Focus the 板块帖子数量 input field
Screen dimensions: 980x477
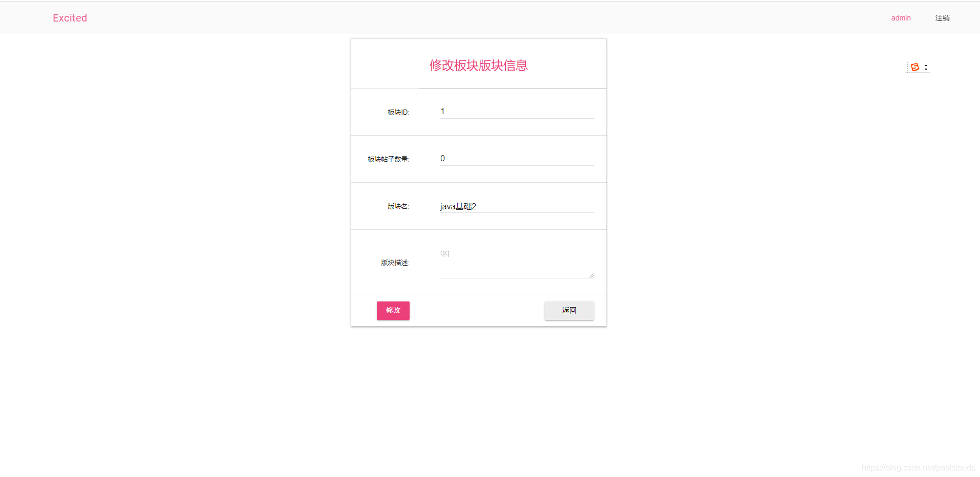click(x=517, y=159)
